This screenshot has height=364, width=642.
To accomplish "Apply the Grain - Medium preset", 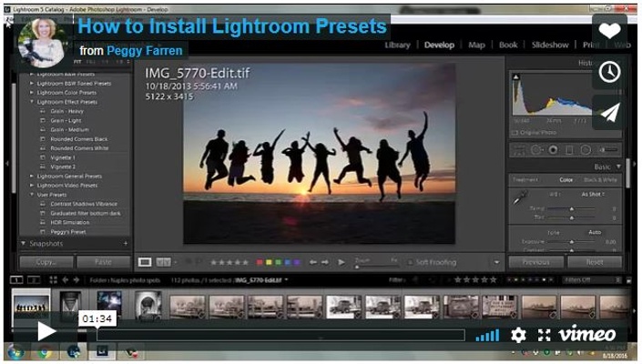I will point(69,129).
